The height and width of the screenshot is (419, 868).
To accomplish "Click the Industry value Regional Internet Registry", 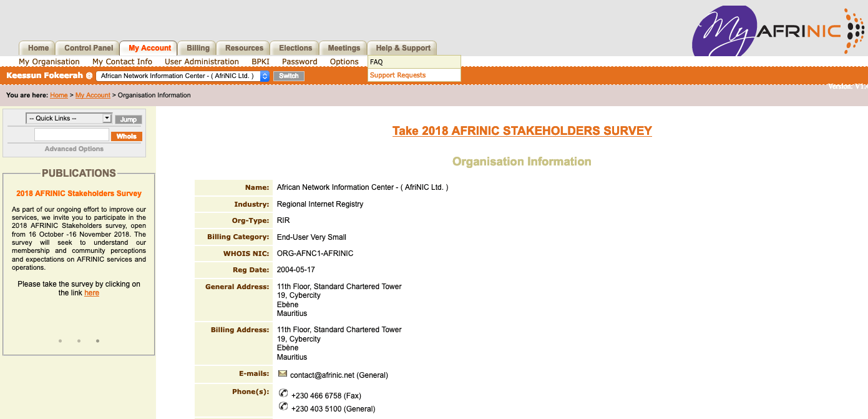I will click(x=320, y=204).
